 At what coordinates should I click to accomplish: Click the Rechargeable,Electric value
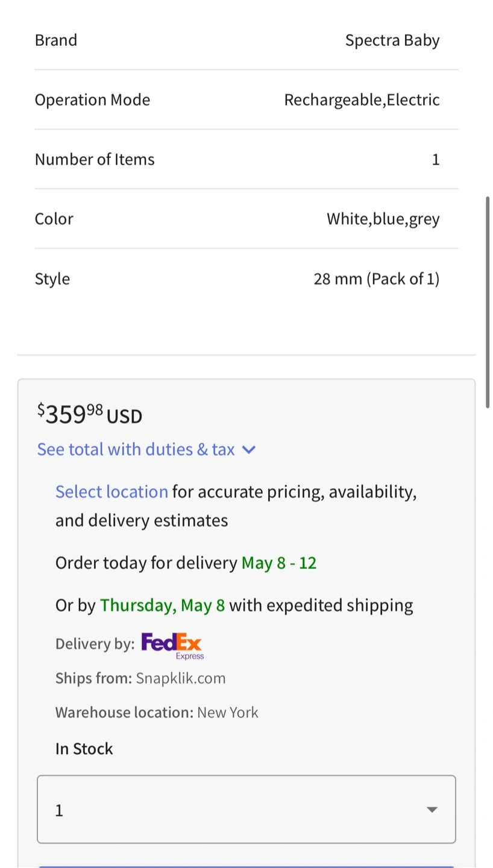[362, 100]
